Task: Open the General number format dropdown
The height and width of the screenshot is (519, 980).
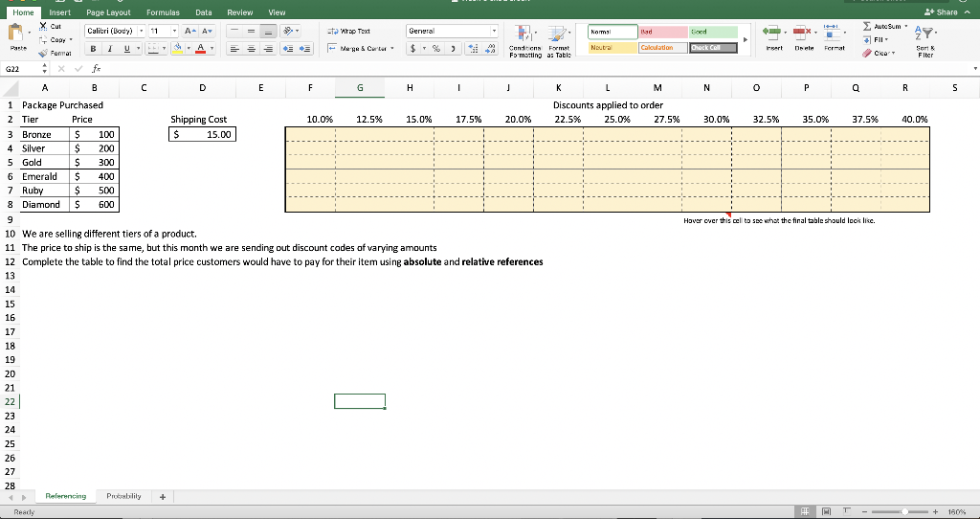Action: [494, 31]
